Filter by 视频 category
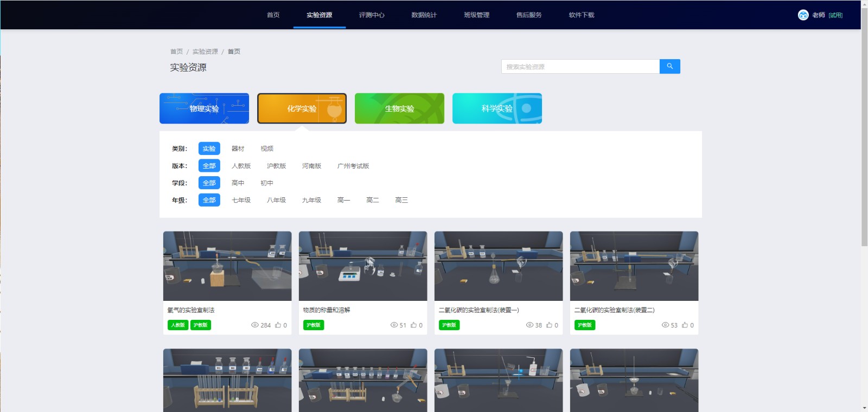Image resolution: width=868 pixels, height=412 pixels. tap(267, 149)
